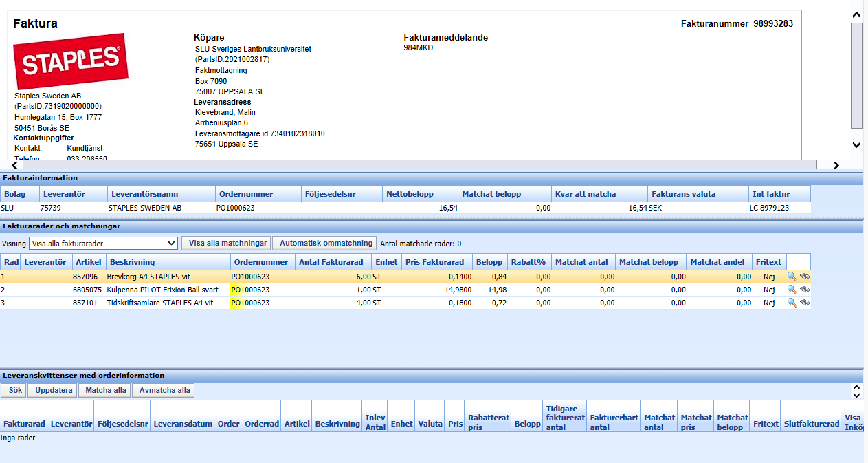Sort by Beskrivning header in Fakturarader table
The image size is (868, 463).
point(168,262)
